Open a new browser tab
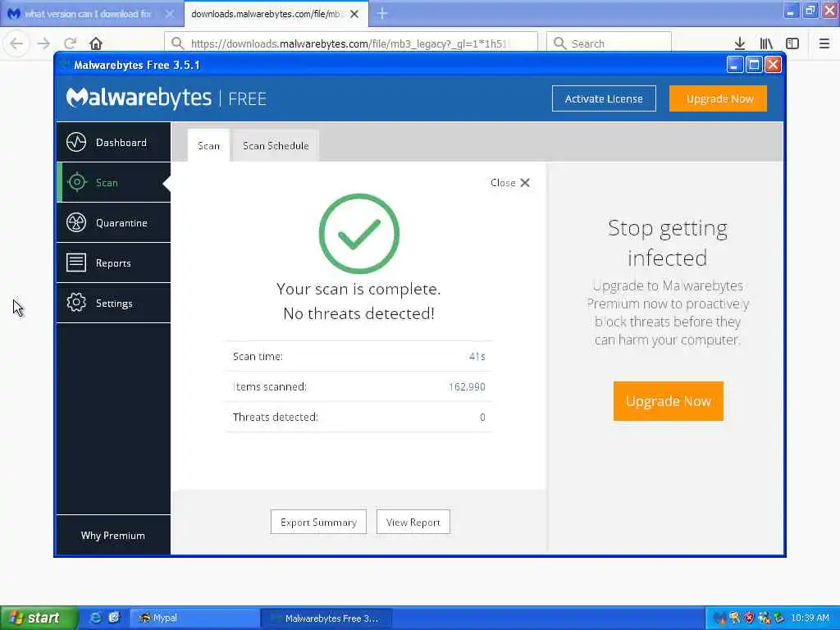 382,13
